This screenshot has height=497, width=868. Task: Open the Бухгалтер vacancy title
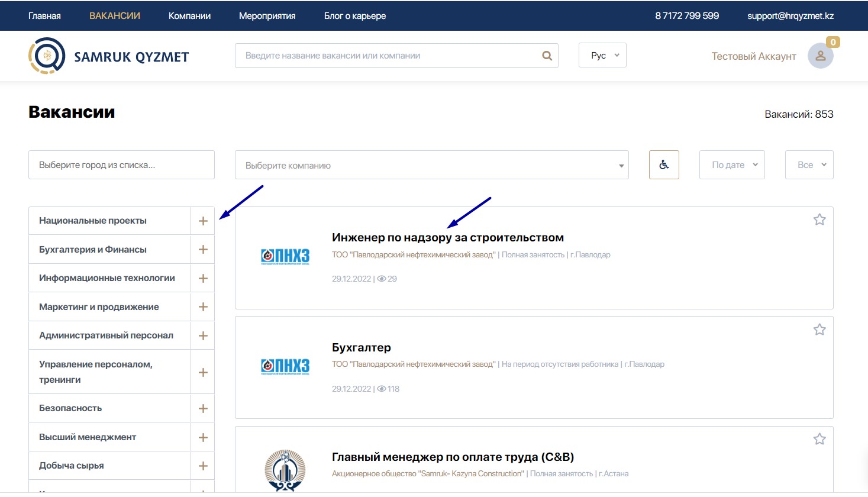click(x=362, y=347)
